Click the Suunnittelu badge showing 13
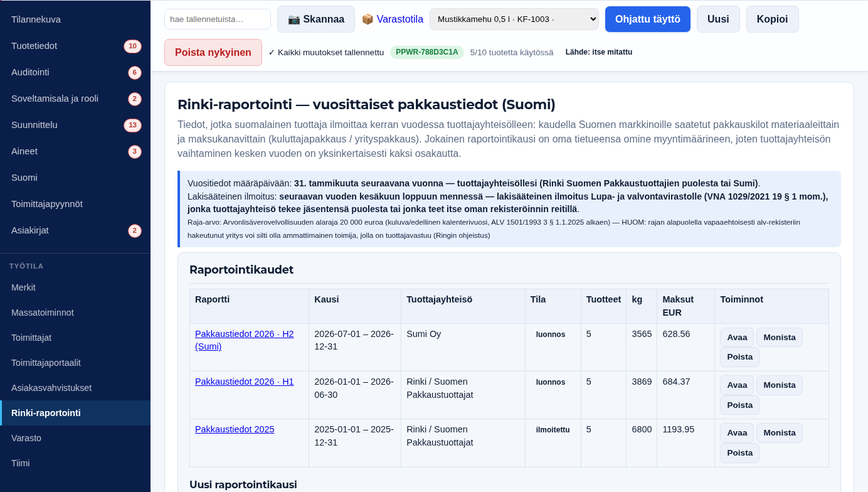Image resolution: width=868 pixels, height=492 pixels. (x=132, y=125)
